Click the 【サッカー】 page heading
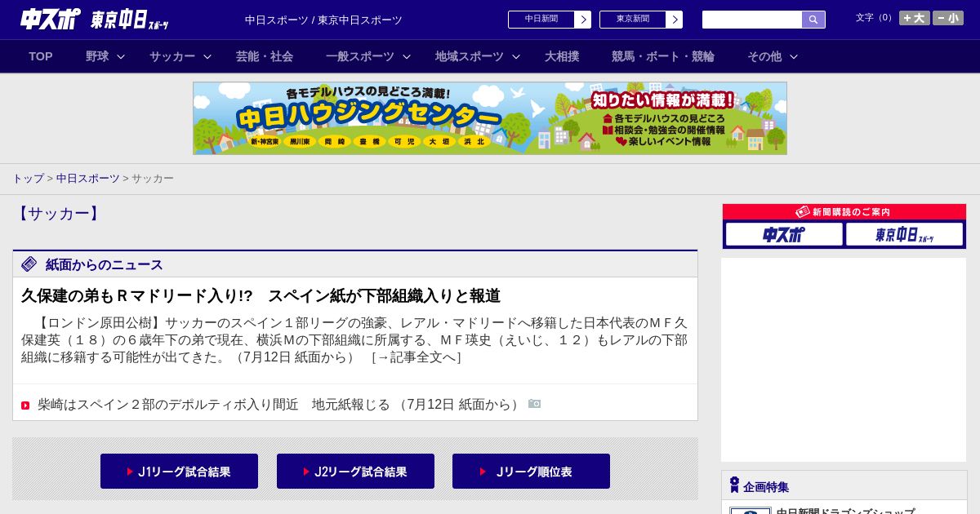Viewport: 980px width, 514px height. pyautogui.click(x=58, y=214)
